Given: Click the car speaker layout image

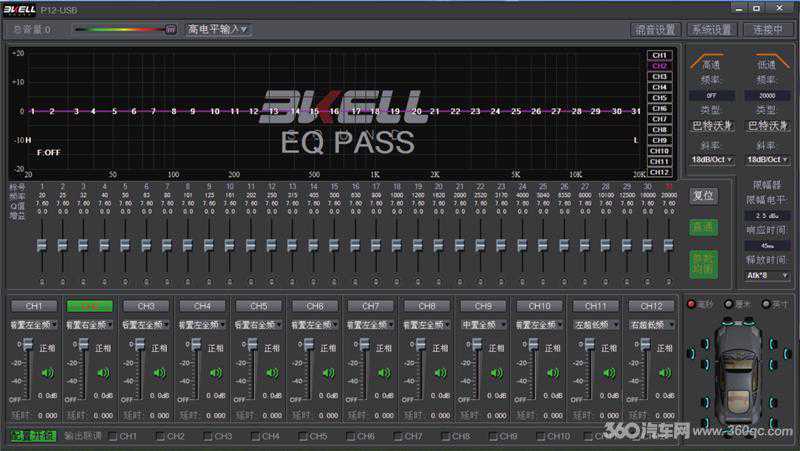Looking at the screenshot, I should (x=739, y=368).
